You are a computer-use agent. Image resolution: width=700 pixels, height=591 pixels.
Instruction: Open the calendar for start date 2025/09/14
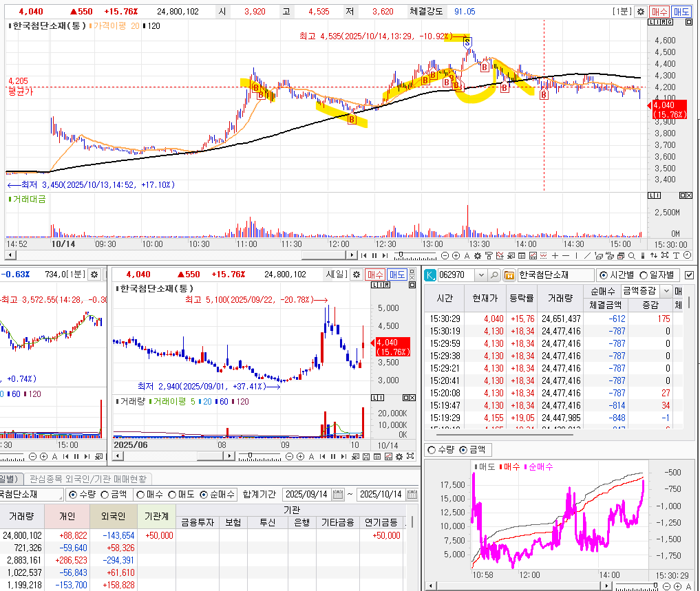tap(338, 495)
